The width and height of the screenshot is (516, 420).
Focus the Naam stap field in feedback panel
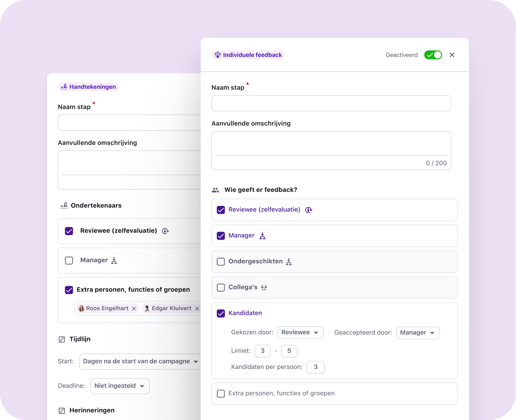point(331,103)
